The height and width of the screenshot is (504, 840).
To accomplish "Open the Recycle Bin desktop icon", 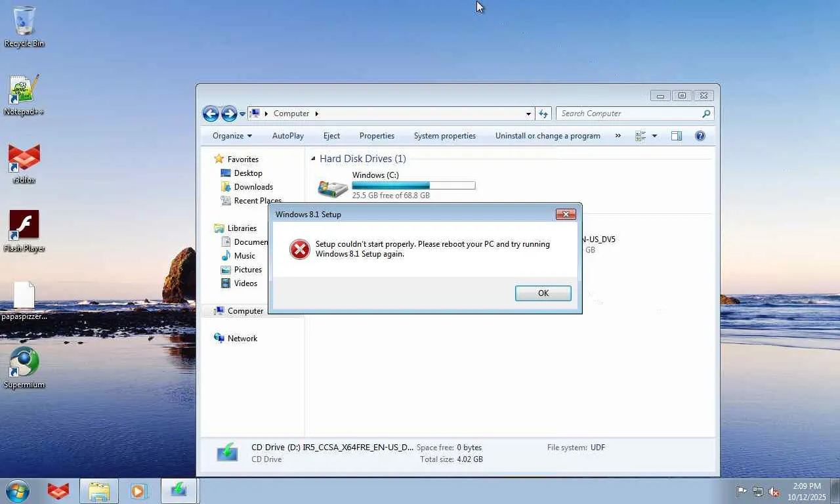I will (x=24, y=26).
